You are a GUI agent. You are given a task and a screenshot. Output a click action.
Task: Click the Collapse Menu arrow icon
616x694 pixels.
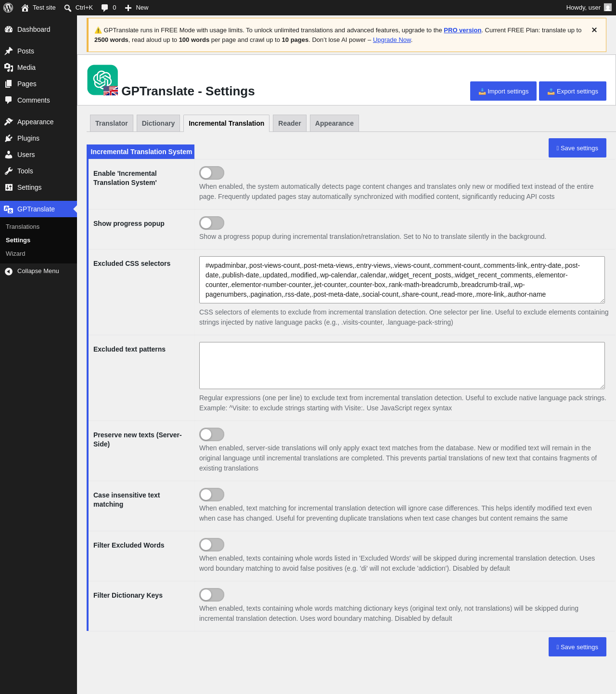(x=9, y=271)
